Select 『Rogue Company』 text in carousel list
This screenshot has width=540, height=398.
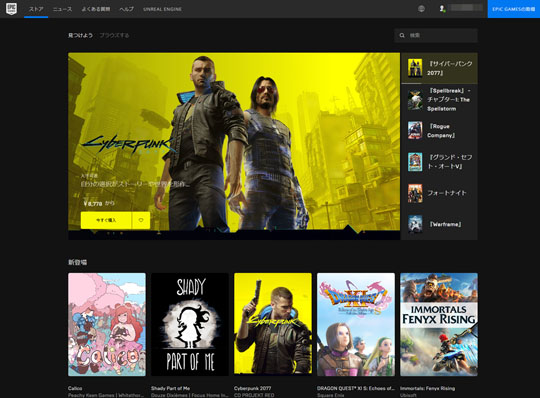pyautogui.click(x=441, y=131)
